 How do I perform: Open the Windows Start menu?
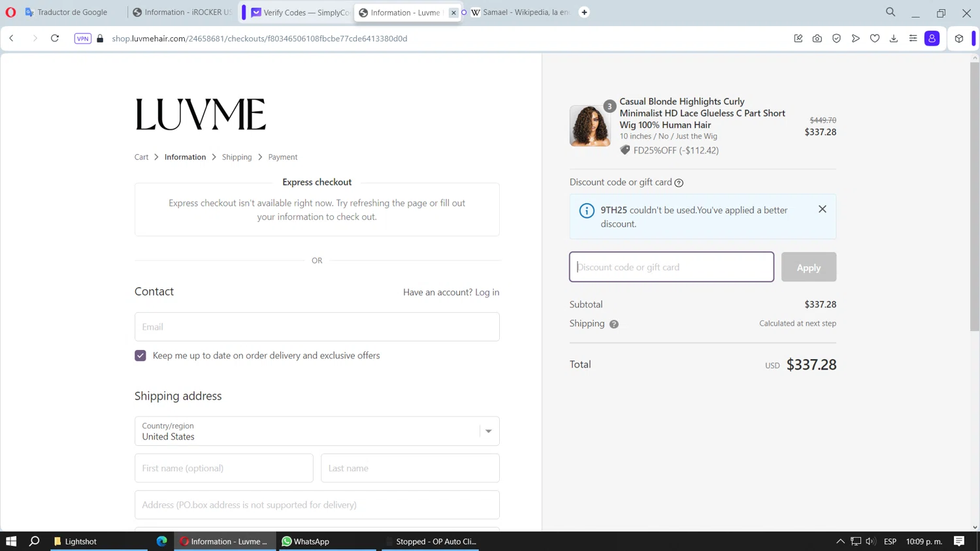click(x=11, y=541)
